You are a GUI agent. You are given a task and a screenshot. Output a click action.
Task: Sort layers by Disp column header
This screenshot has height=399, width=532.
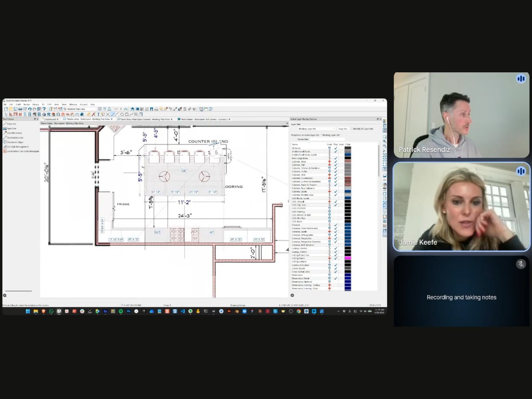point(336,145)
